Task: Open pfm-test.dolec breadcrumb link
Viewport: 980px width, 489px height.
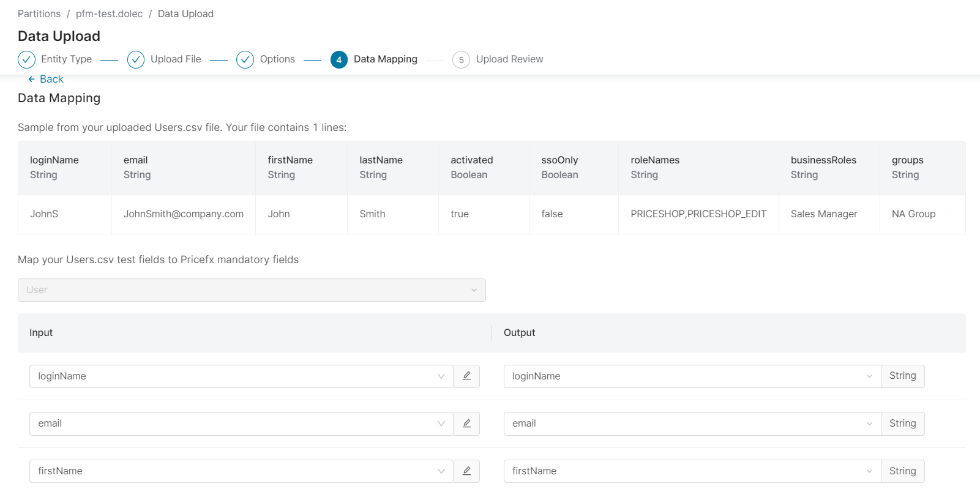Action: click(x=109, y=13)
